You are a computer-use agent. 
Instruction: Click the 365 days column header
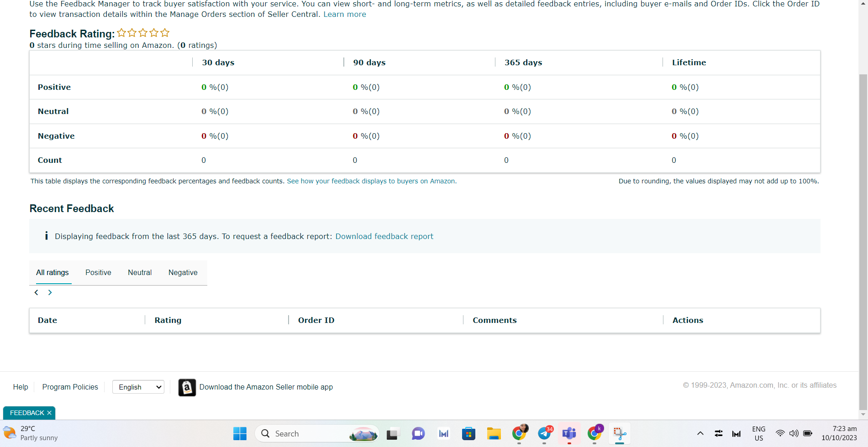523,62
